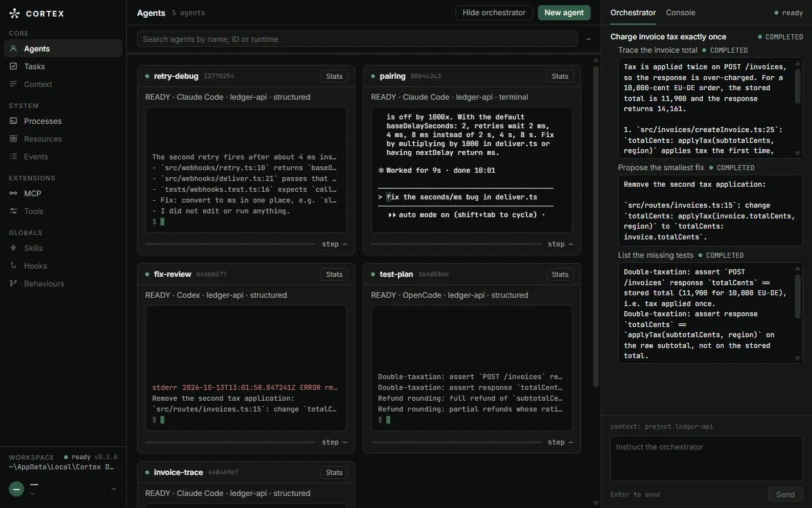
Task: Switch to the Orchestrator tab
Action: click(x=633, y=12)
